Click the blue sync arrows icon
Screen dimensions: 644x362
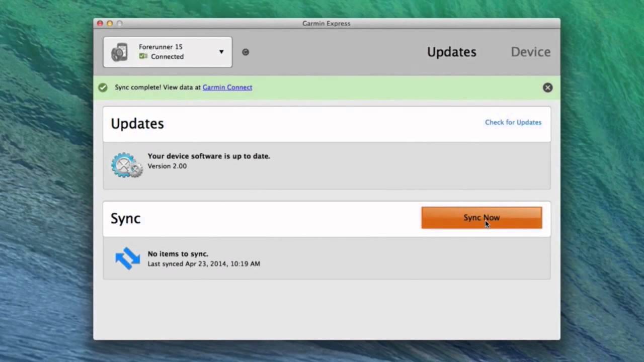(128, 258)
